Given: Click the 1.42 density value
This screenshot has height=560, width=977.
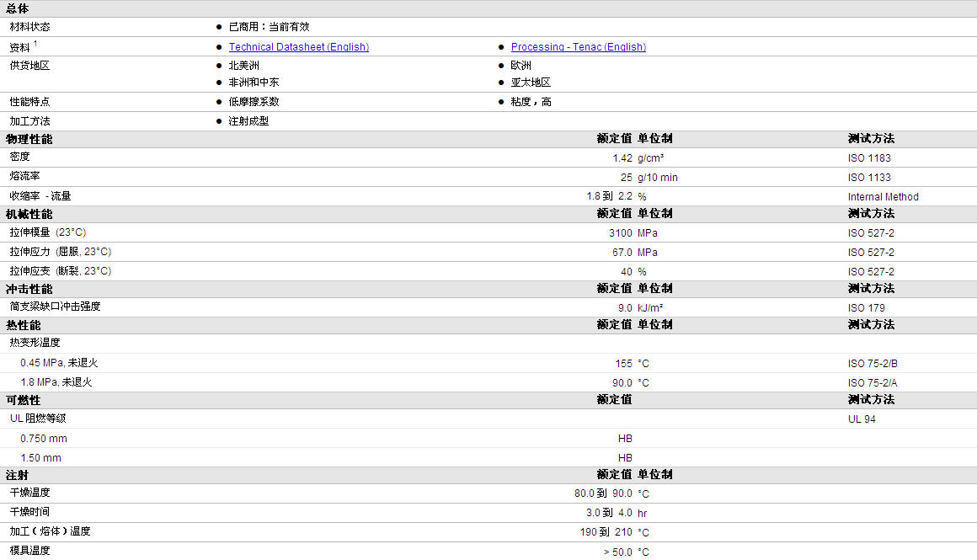Looking at the screenshot, I should 622,158.
